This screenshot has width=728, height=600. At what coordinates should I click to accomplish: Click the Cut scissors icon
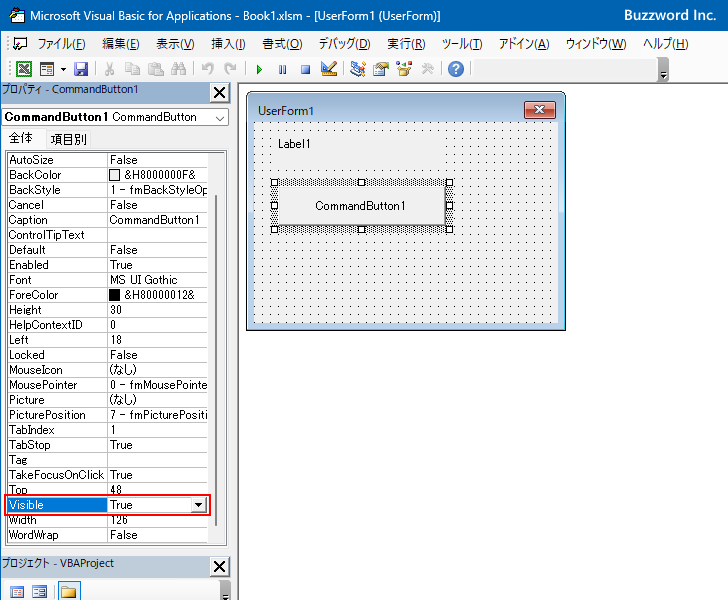pyautogui.click(x=110, y=69)
